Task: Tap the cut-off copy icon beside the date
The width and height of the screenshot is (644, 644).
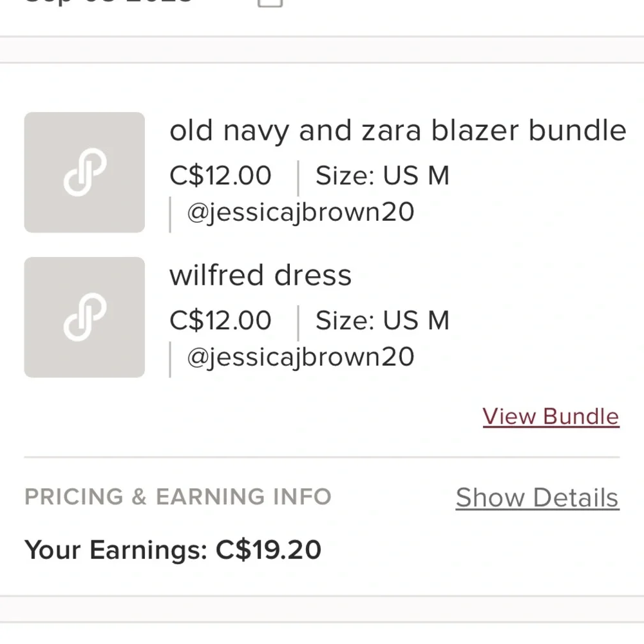Action: (270, 3)
